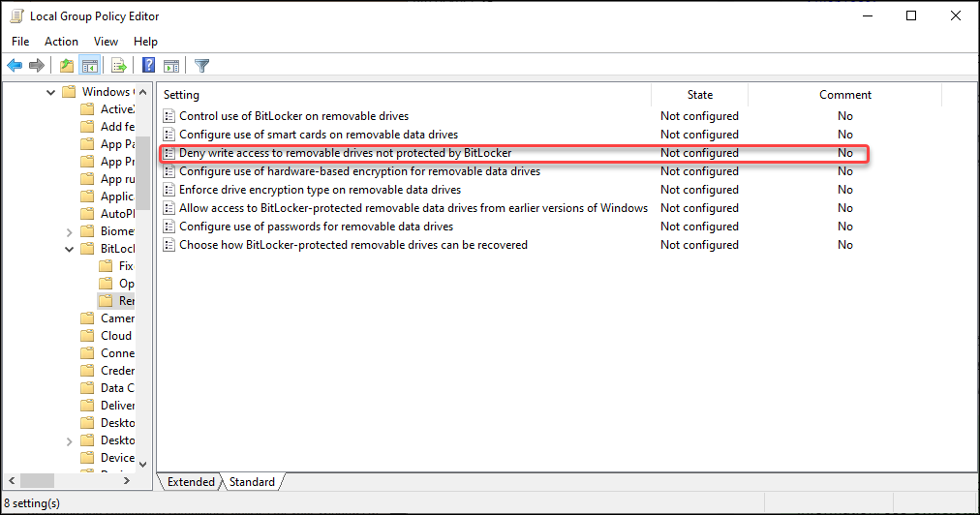Open the Action menu

pyautogui.click(x=61, y=42)
